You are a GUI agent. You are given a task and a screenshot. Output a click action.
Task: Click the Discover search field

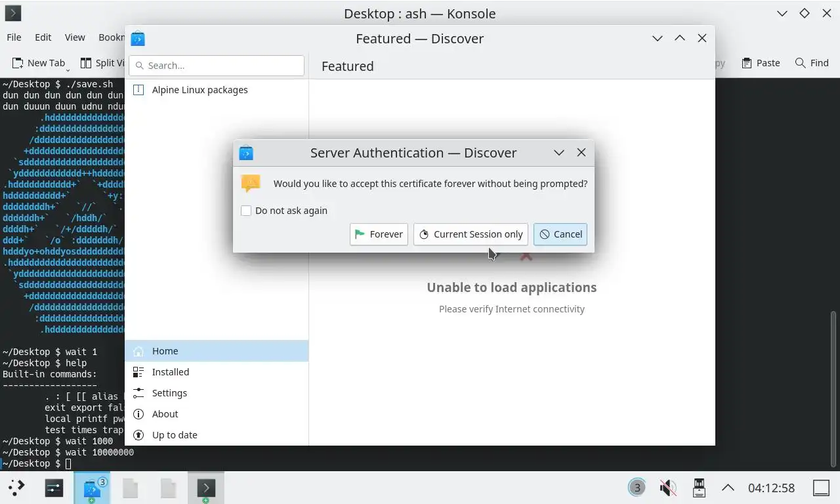217,66
